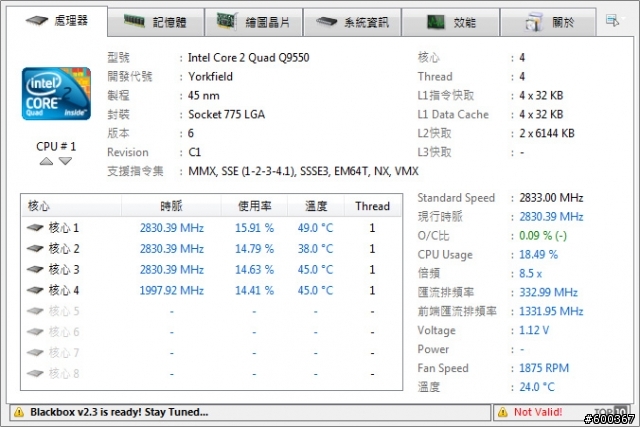Click the greyed 核心 7 chip icon
The image size is (640, 427).
coord(35,353)
